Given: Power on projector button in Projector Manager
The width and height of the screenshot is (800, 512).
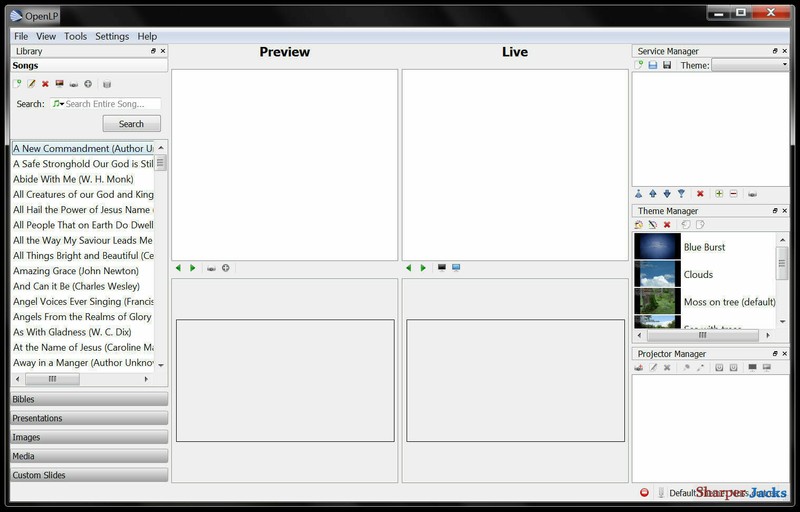Looking at the screenshot, I should (x=719, y=367).
